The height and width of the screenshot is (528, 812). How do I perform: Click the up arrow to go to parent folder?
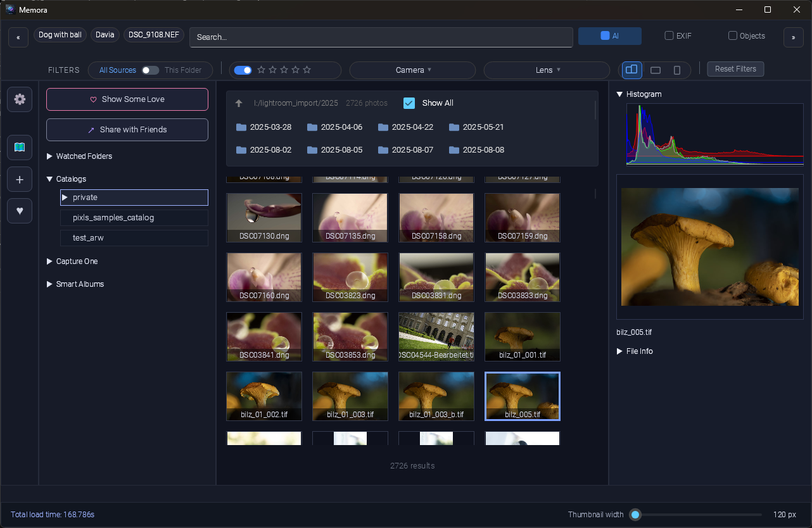pos(239,103)
